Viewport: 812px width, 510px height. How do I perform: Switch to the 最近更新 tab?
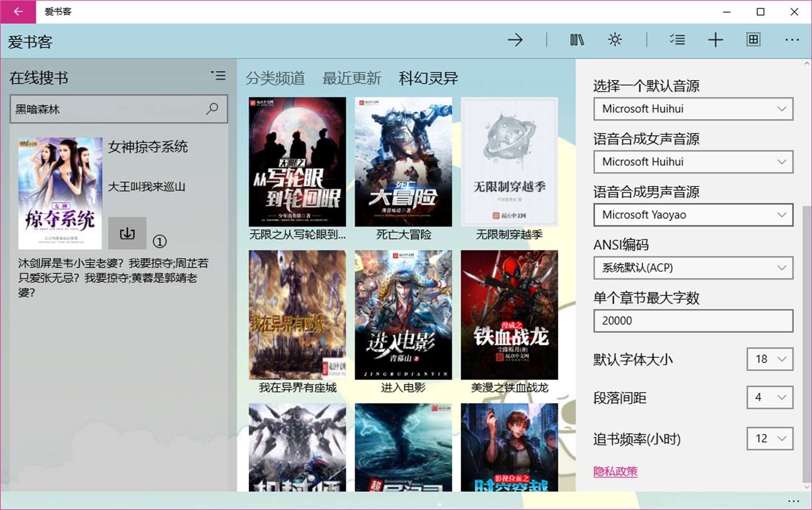352,78
